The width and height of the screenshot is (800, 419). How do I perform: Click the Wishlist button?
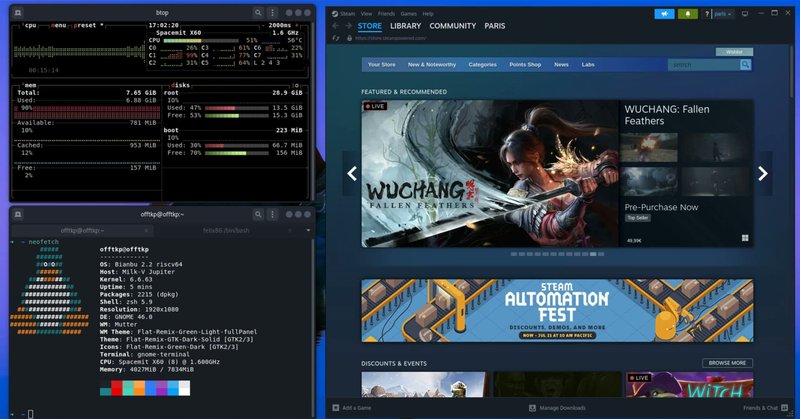click(734, 52)
